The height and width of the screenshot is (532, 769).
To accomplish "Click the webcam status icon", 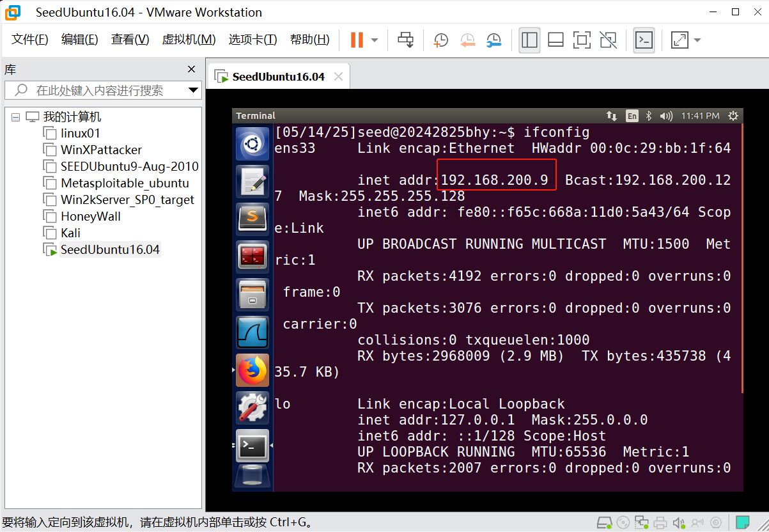I will [717, 522].
